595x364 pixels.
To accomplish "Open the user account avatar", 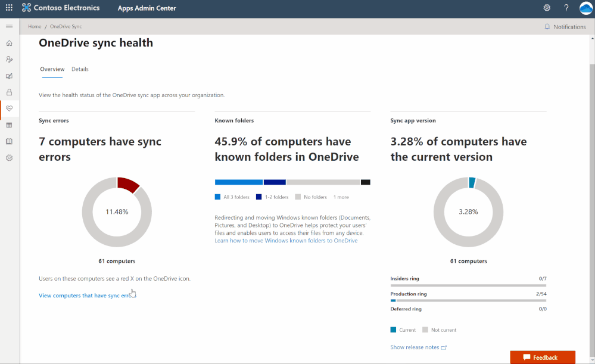I will tap(586, 8).
